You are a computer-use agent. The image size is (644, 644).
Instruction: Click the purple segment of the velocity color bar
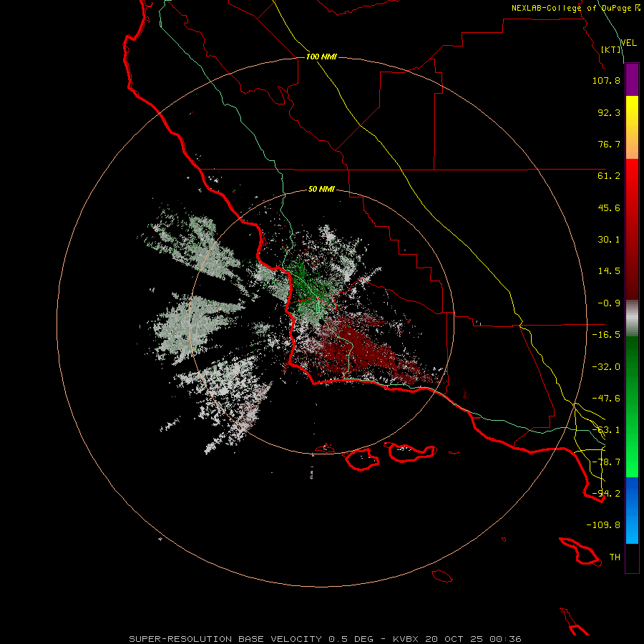632,80
